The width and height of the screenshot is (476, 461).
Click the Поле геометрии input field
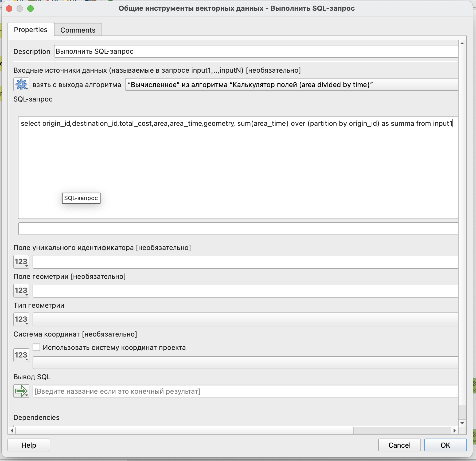[245, 291]
